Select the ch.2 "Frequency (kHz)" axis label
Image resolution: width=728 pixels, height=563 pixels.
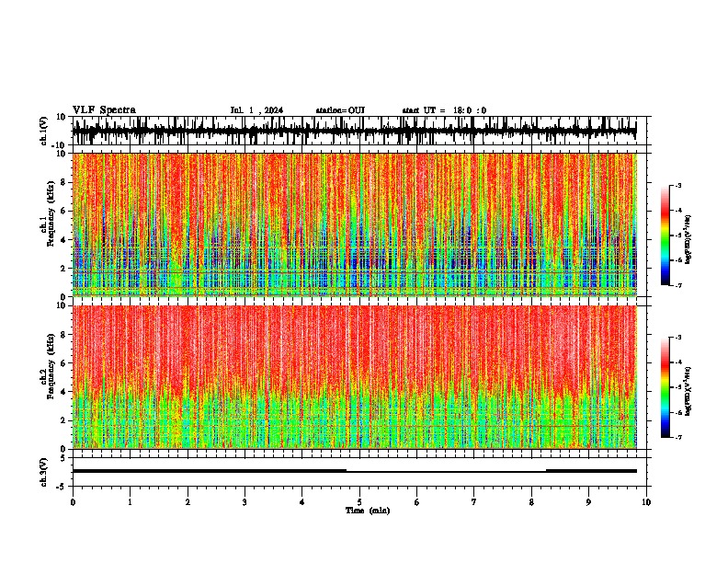[51, 366]
